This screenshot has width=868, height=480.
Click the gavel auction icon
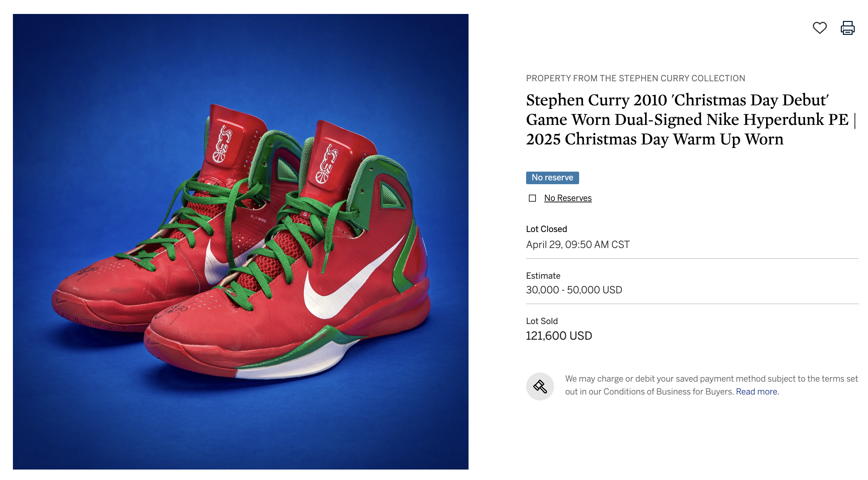[540, 387]
